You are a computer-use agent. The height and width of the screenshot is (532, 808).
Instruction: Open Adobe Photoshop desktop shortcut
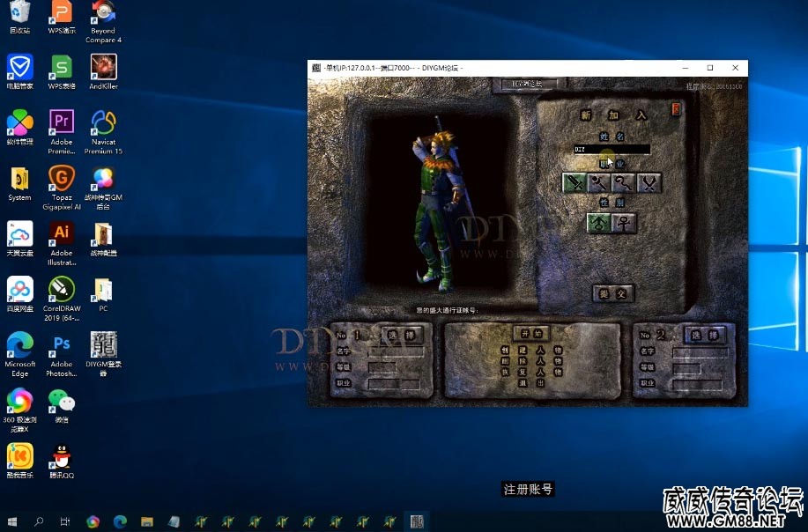pyautogui.click(x=62, y=354)
